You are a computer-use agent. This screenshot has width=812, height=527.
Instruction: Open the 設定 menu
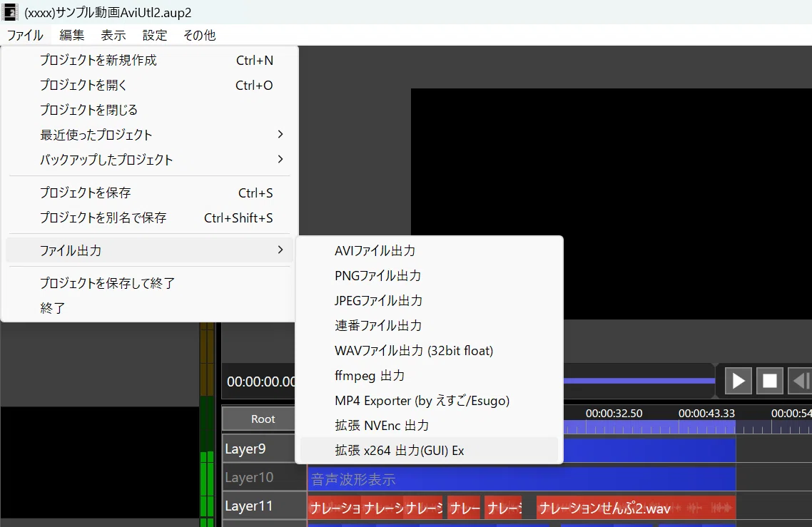point(155,35)
